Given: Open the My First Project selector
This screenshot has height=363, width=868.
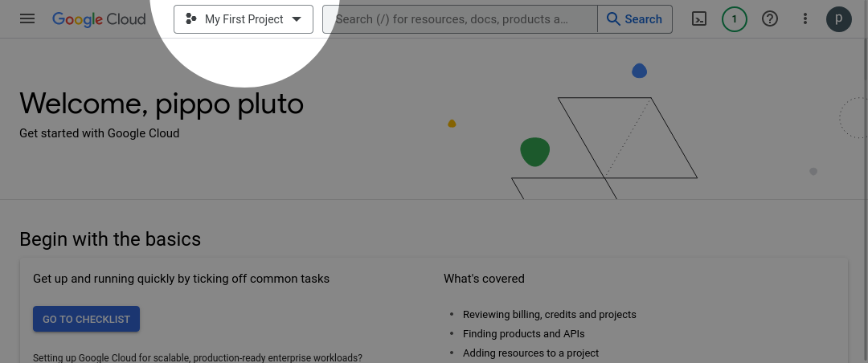Looking at the screenshot, I should [x=244, y=19].
